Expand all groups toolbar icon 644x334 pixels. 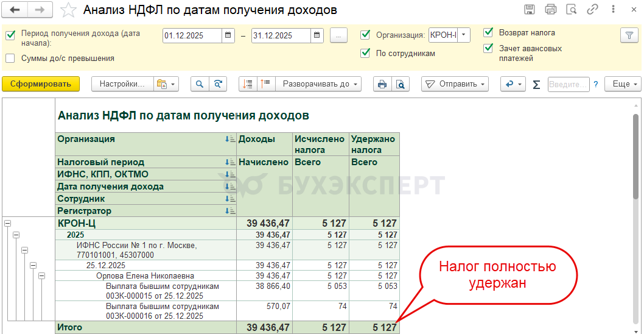[266, 84]
